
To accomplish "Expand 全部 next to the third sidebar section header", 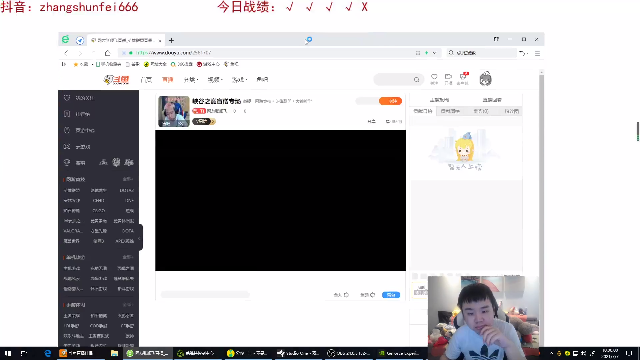I will pos(128,305).
